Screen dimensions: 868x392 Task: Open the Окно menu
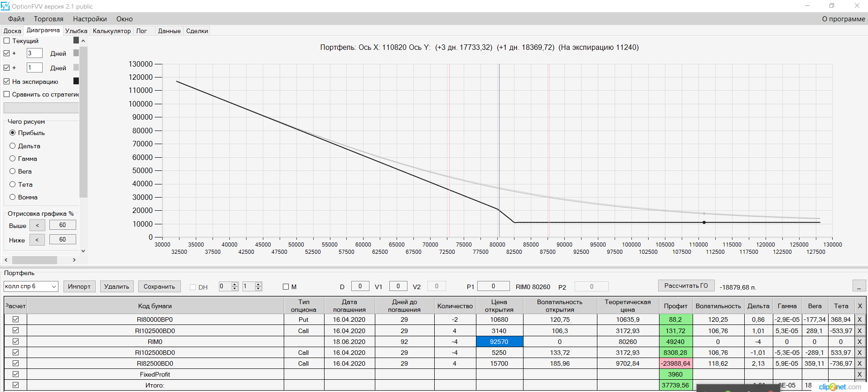coord(125,19)
